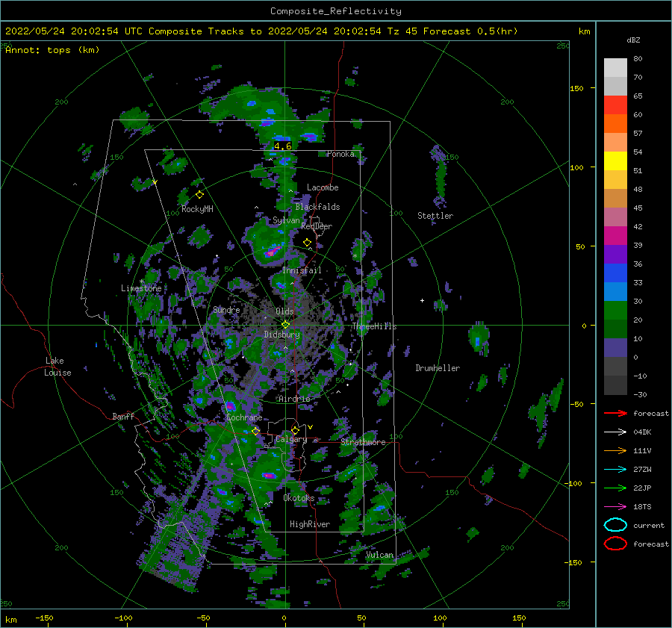
Task: Click the Composite_Reflectivity title
Action: tap(336, 11)
